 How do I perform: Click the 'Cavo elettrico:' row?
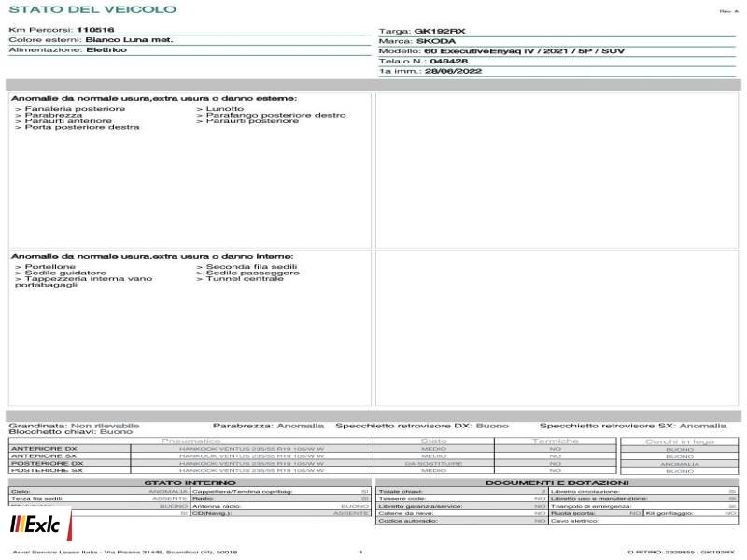643,521
